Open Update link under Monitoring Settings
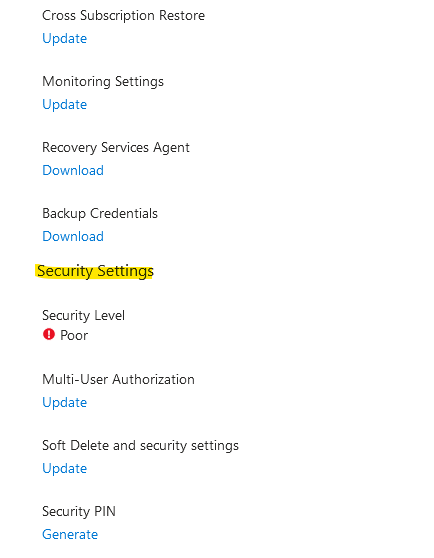 click(64, 104)
